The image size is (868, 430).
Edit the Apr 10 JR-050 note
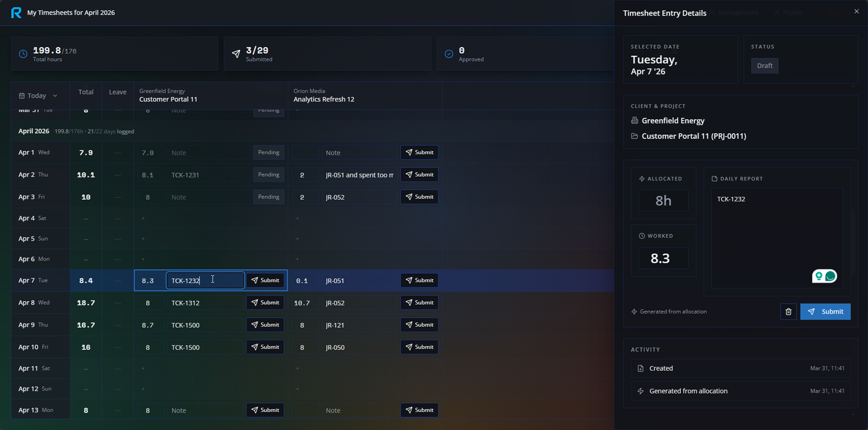point(359,347)
